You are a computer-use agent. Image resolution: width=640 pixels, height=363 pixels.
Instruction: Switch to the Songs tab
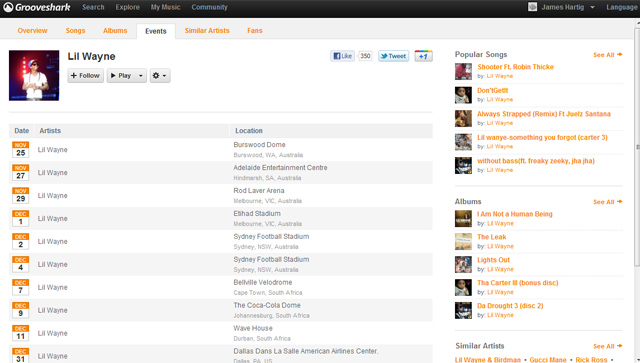[76, 31]
